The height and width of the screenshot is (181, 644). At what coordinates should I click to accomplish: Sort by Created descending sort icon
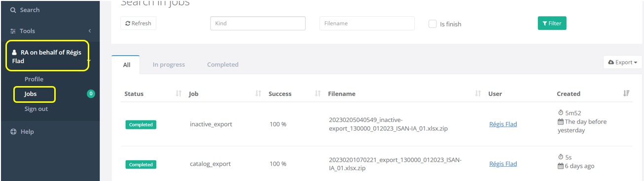[626, 93]
